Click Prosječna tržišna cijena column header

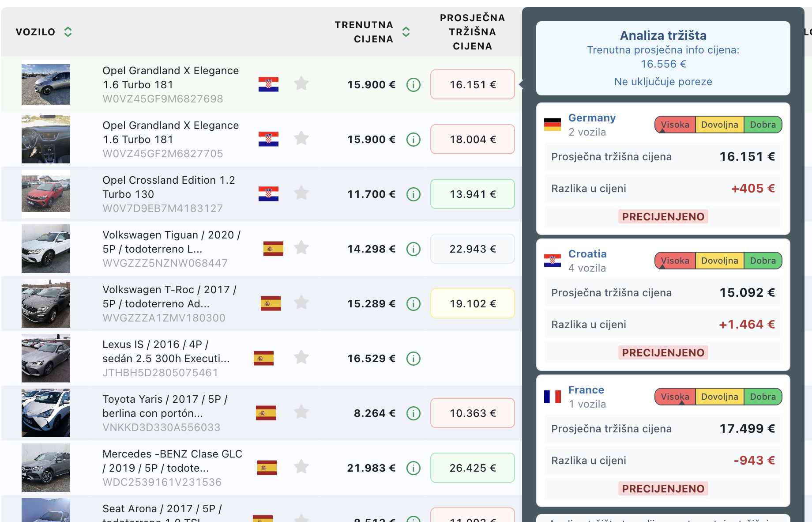pos(472,32)
